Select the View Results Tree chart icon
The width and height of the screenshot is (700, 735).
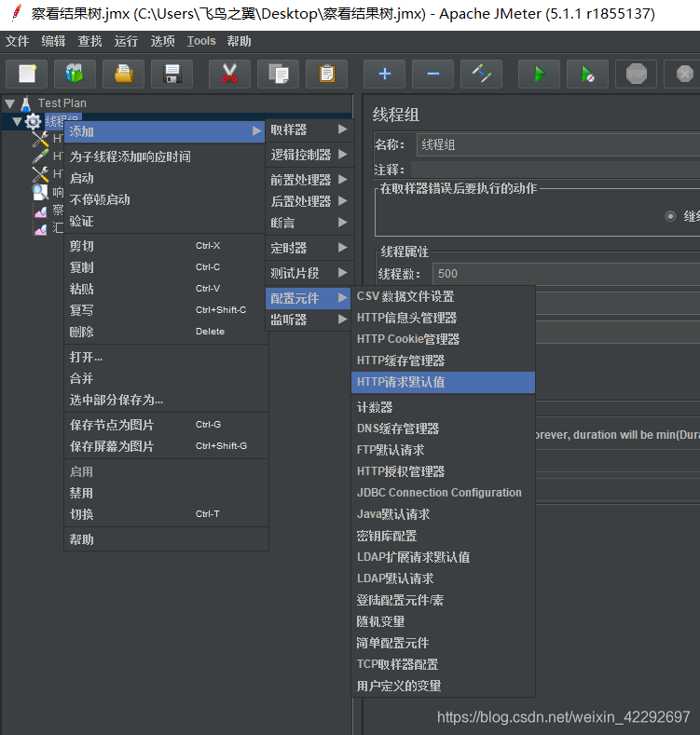(41, 211)
